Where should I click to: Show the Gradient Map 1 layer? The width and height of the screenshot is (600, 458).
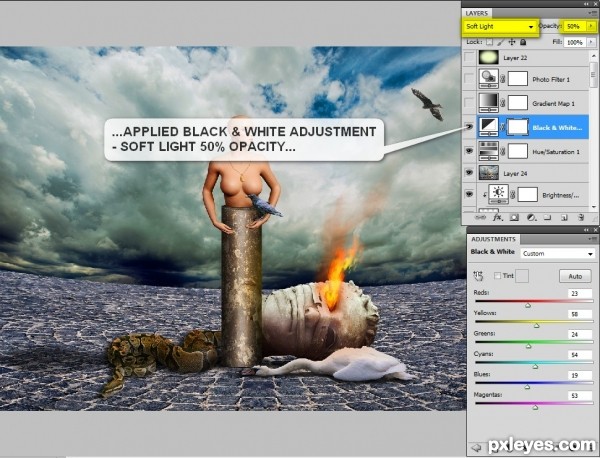click(x=469, y=103)
